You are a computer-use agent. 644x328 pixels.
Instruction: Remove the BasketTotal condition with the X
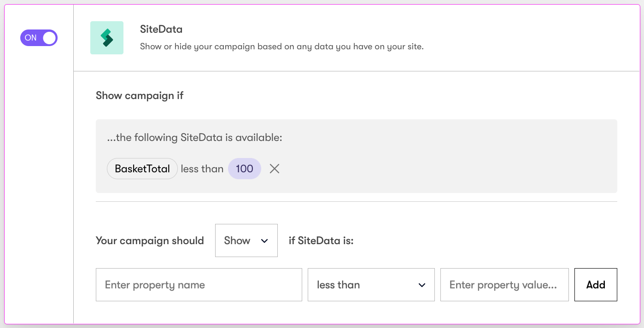(x=274, y=169)
